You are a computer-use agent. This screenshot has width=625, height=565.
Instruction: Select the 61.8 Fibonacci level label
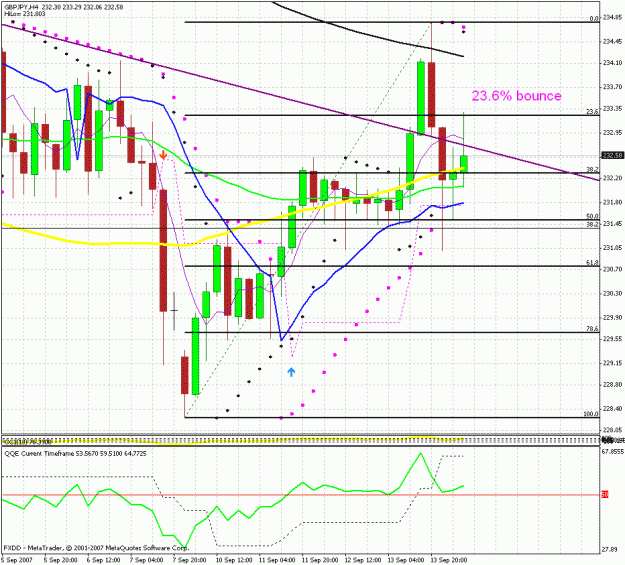pos(592,263)
